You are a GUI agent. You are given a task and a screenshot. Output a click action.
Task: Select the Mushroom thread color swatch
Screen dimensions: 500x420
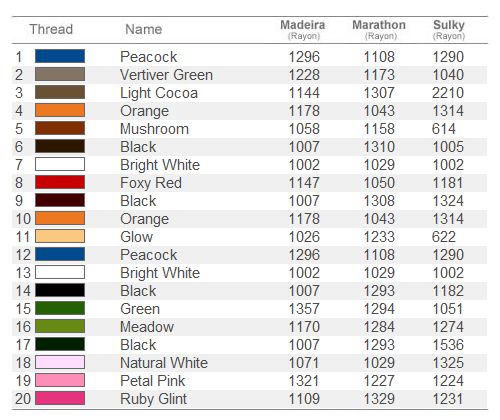pyautogui.click(x=60, y=128)
